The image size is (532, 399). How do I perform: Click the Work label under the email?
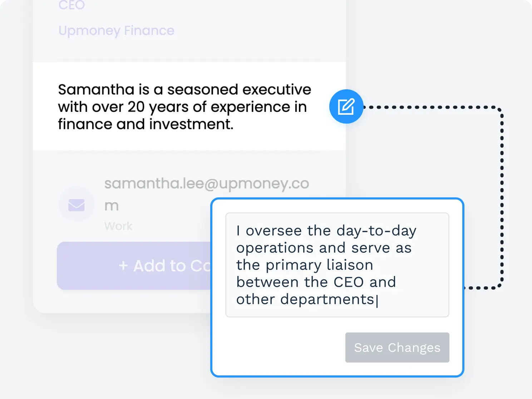[x=118, y=226]
